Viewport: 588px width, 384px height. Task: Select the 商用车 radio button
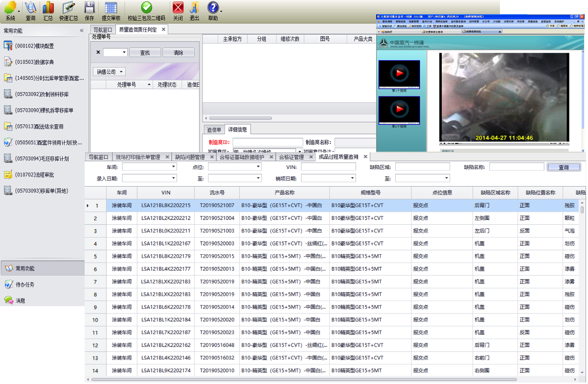click(x=559, y=26)
